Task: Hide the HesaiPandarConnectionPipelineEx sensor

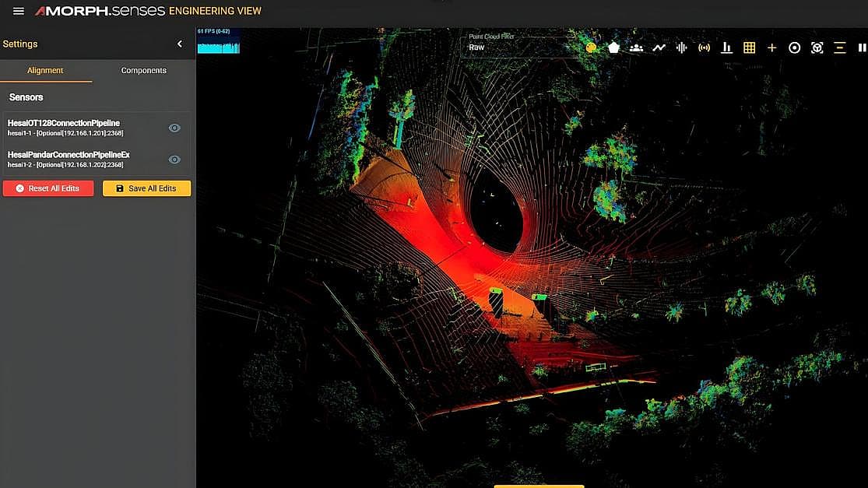Action: point(174,160)
